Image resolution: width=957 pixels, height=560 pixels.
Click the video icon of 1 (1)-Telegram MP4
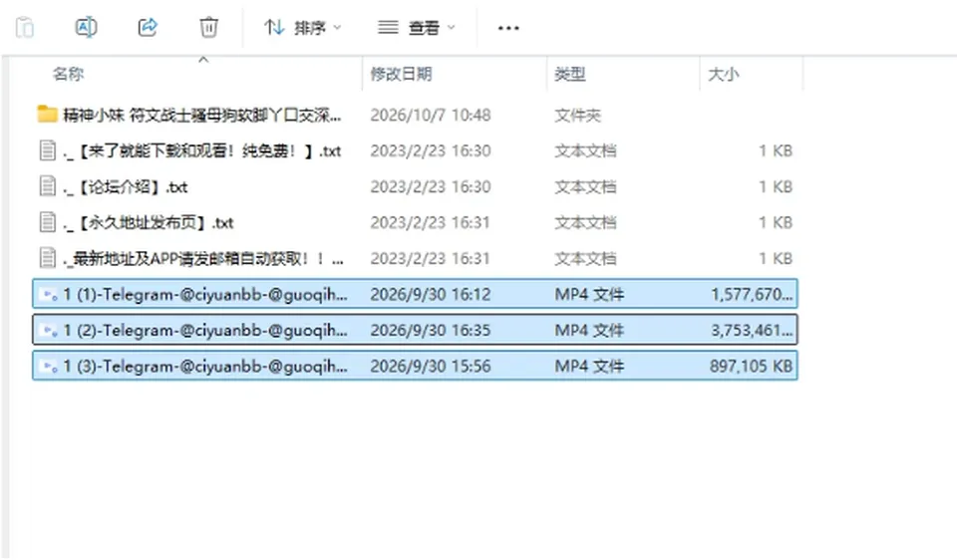48,295
